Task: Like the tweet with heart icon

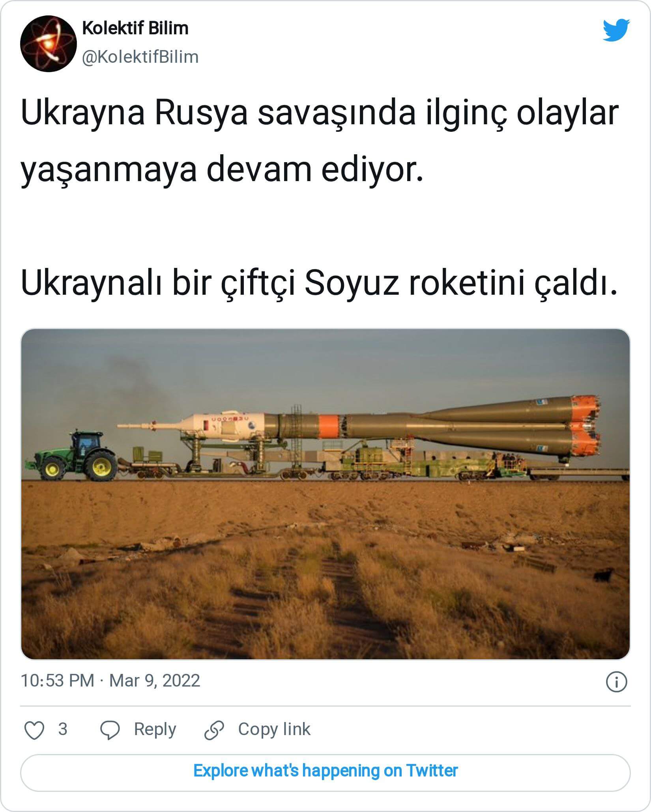Action: point(34,730)
